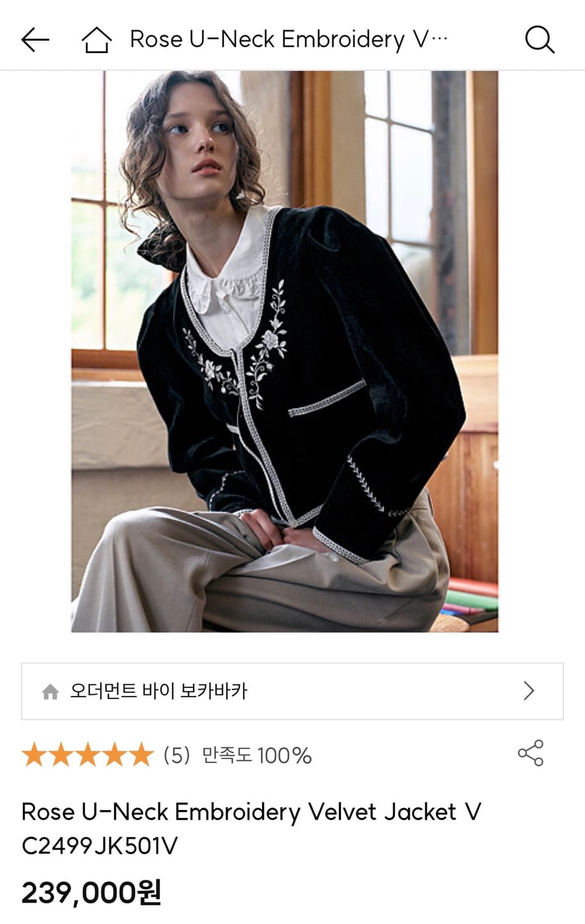Click the third orange rating star
585x924 pixels.
point(88,755)
